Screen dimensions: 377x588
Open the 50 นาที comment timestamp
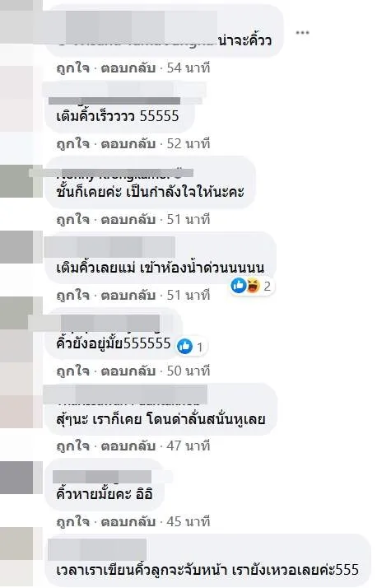(x=188, y=371)
